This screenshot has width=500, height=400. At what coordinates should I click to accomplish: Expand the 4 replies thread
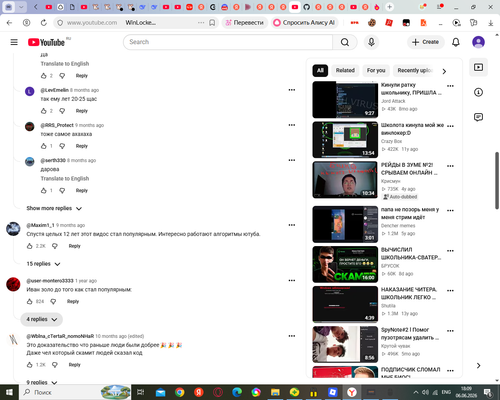[x=42, y=319]
